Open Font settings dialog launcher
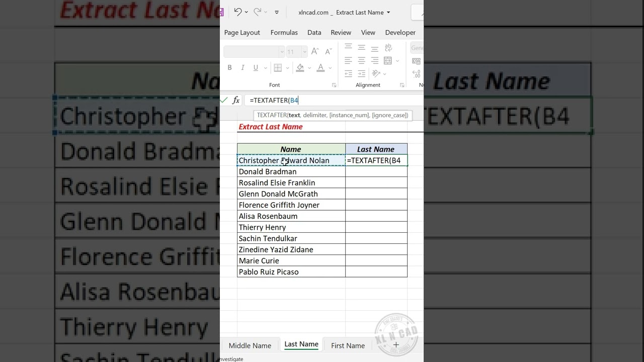The height and width of the screenshot is (362, 644). click(334, 85)
